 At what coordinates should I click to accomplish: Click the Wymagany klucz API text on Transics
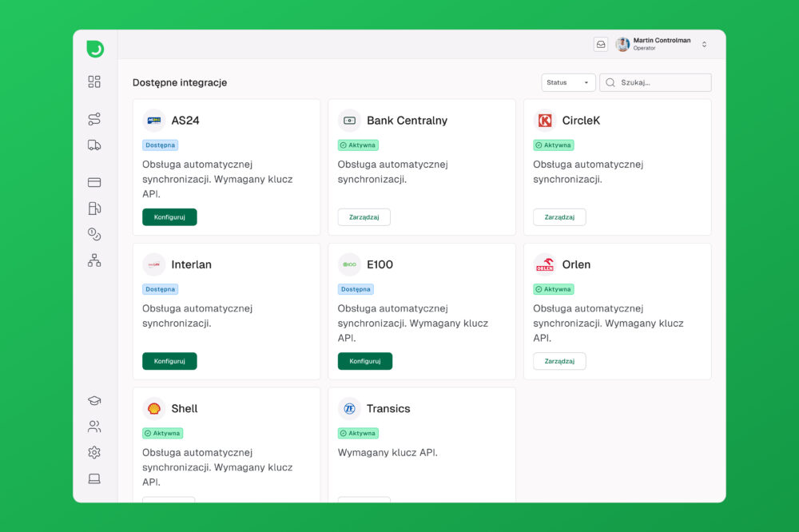point(388,452)
